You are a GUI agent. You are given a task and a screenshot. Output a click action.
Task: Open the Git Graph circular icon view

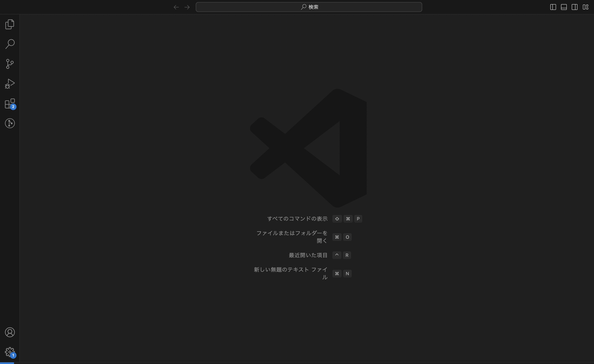click(x=10, y=123)
